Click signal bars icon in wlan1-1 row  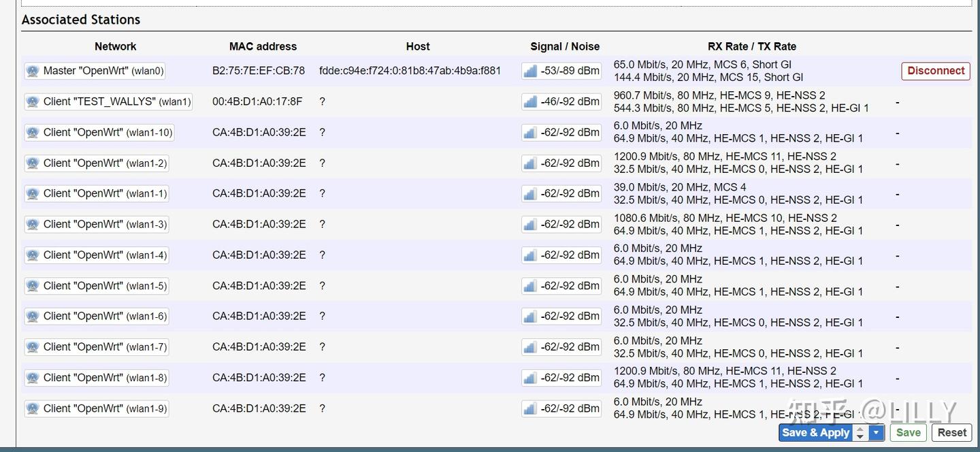pos(530,194)
